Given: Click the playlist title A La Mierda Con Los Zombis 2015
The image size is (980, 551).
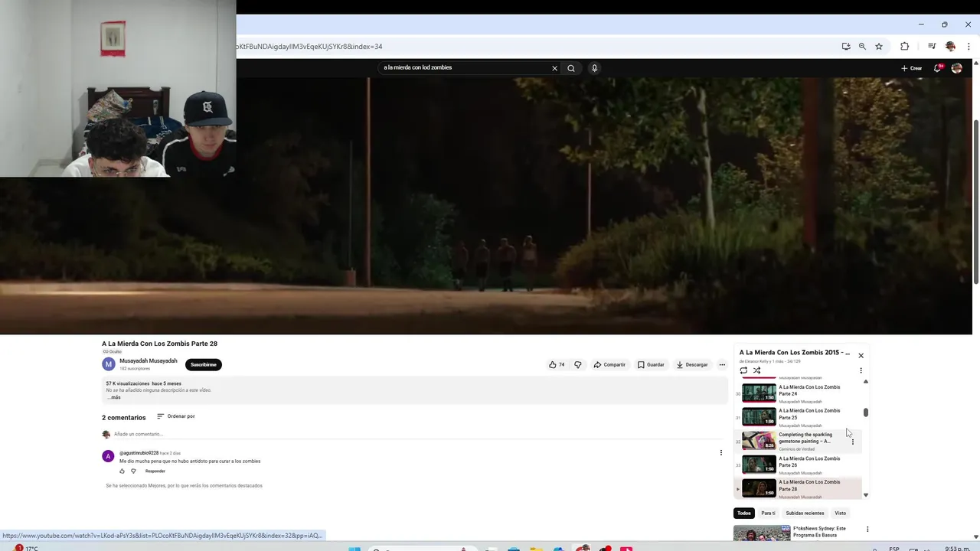Looking at the screenshot, I should click(794, 353).
